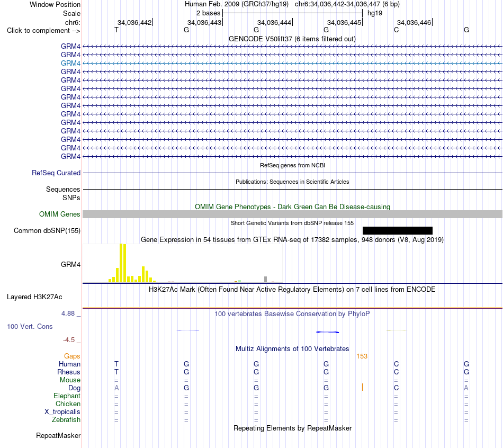Click the 'Layered H3K27Ac' track label
503x448 pixels.
(34, 297)
